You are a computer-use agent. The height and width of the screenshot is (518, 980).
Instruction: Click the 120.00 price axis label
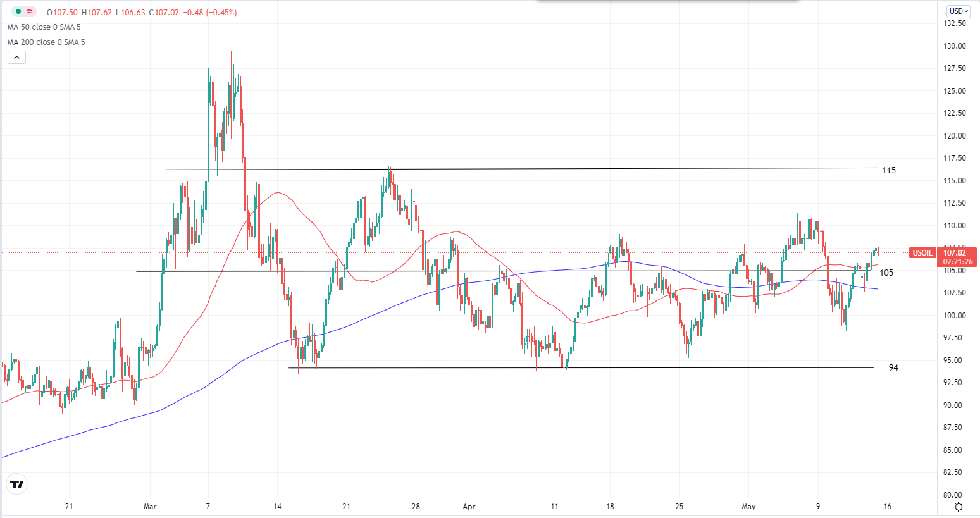954,136
